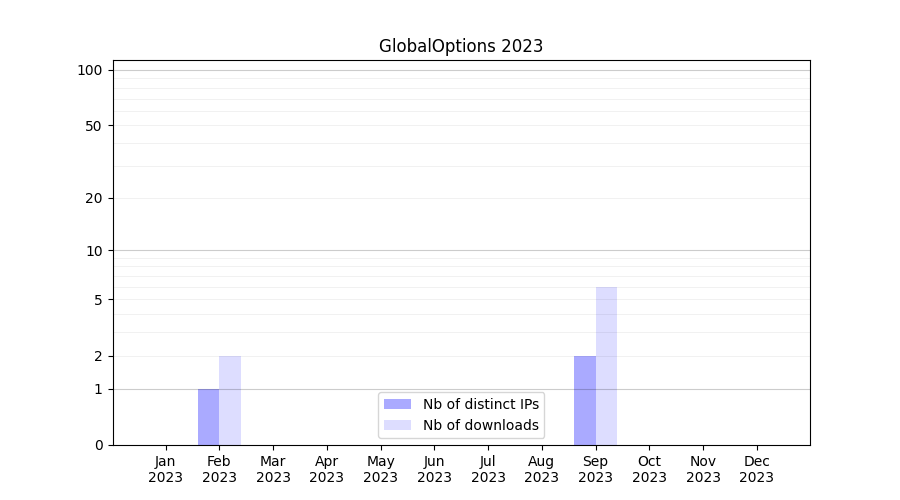Select the 'Nb of distinct IPs' legend label
The width and height of the screenshot is (900, 500).
[x=480, y=404]
